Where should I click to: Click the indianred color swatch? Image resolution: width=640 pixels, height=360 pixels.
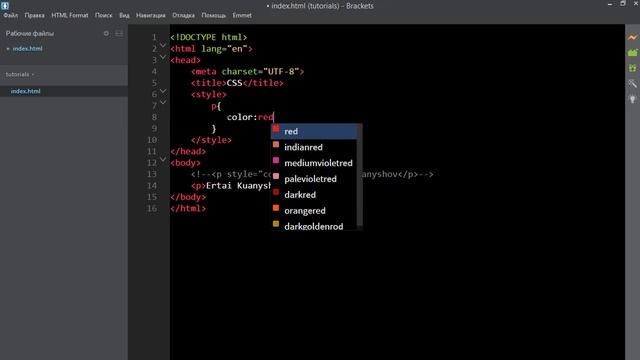276,144
